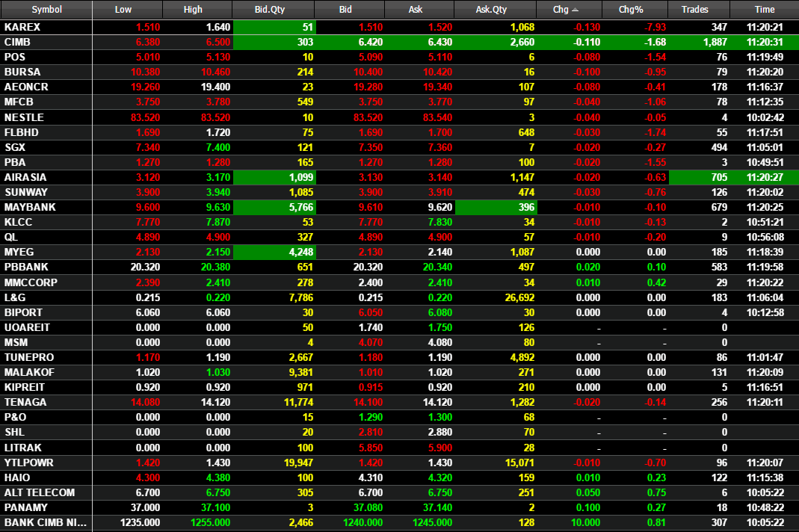Image resolution: width=799 pixels, height=532 pixels.
Task: Select the QL symbol
Action: coord(11,237)
